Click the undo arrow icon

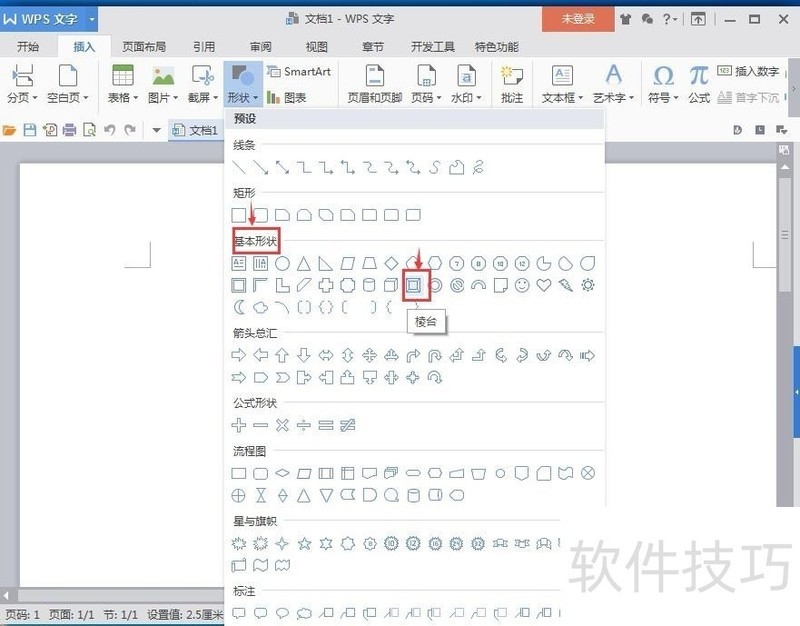(110, 130)
